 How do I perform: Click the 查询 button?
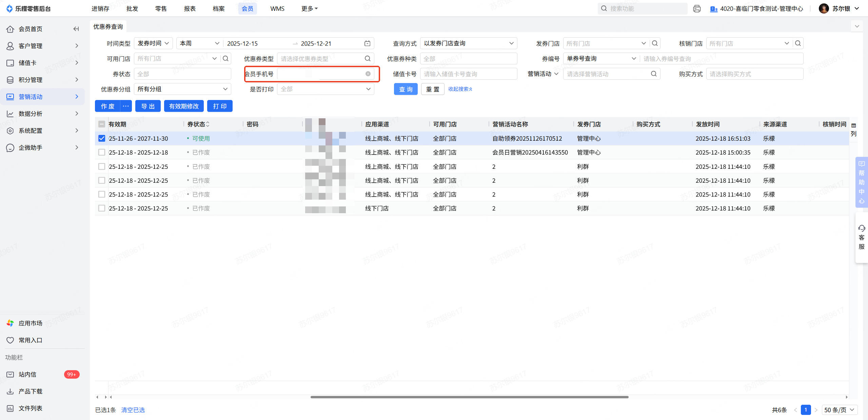pos(406,89)
